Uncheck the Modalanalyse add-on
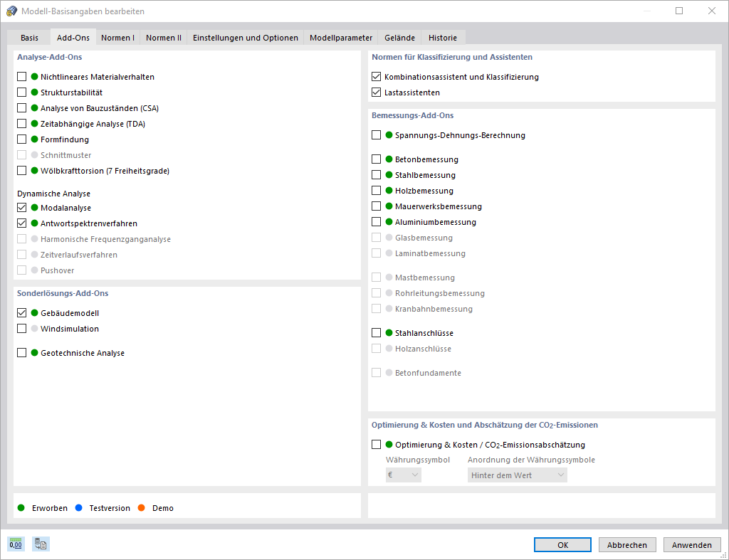The height and width of the screenshot is (560, 729). pos(22,208)
